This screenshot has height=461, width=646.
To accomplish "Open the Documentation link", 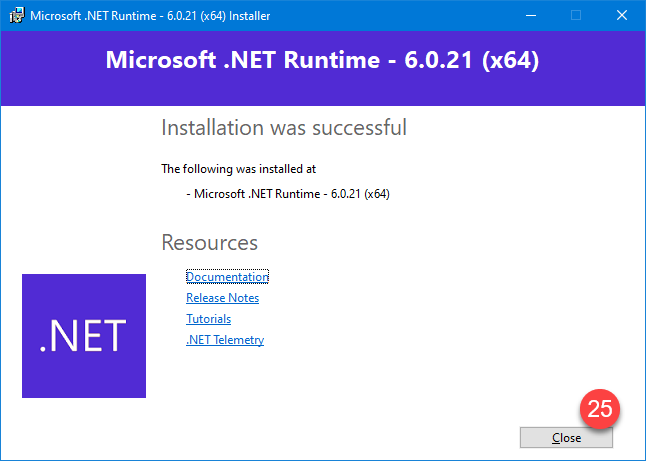I will pyautogui.click(x=227, y=277).
